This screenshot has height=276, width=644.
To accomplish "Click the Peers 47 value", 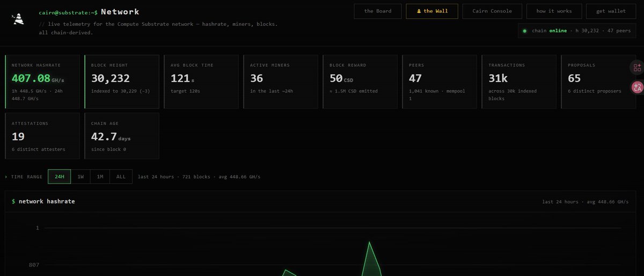I will tap(415, 78).
